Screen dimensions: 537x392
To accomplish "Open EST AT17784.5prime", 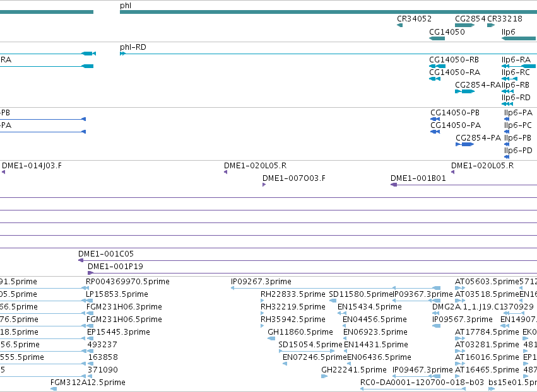I will pos(487,332).
